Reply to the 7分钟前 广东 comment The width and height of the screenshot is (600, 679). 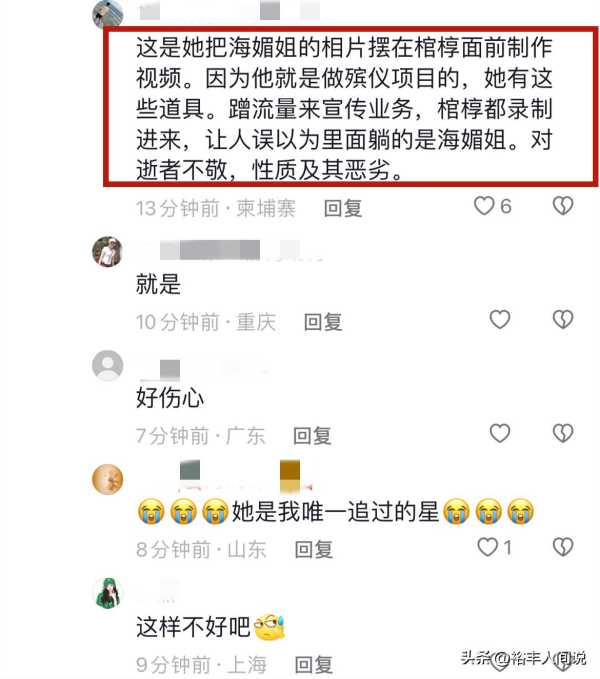pyautogui.click(x=312, y=436)
